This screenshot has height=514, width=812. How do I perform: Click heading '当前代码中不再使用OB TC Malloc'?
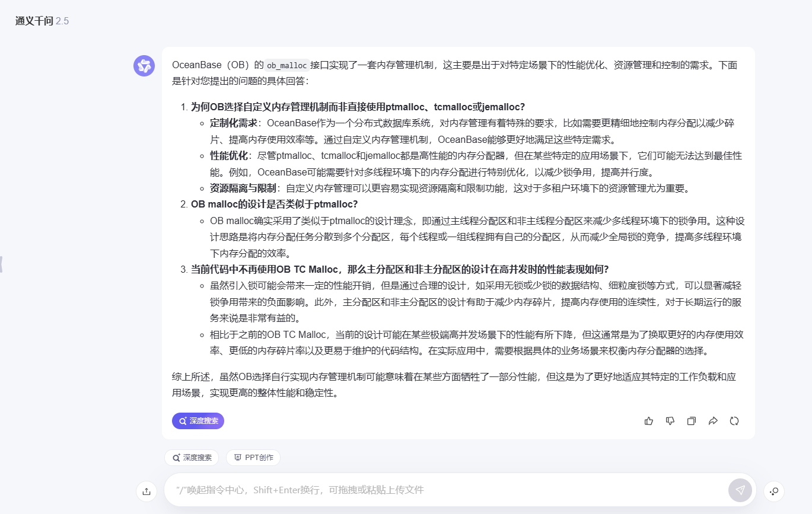[x=400, y=269]
